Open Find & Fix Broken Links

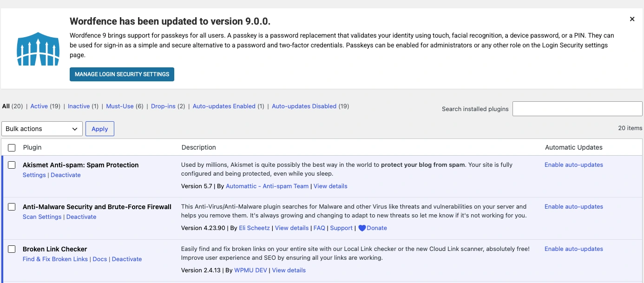pyautogui.click(x=55, y=259)
